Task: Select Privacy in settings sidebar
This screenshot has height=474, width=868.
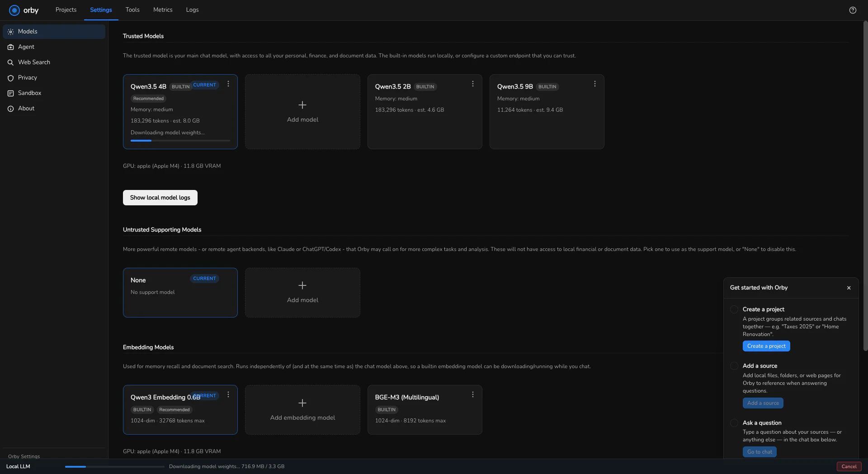Action: 54,78
